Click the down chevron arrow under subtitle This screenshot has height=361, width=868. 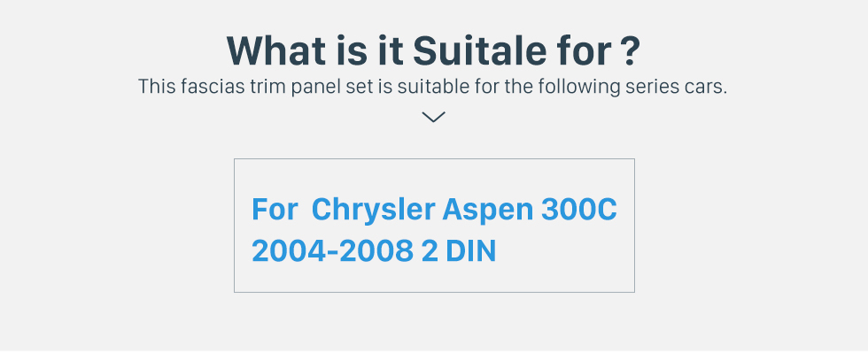pos(433,117)
